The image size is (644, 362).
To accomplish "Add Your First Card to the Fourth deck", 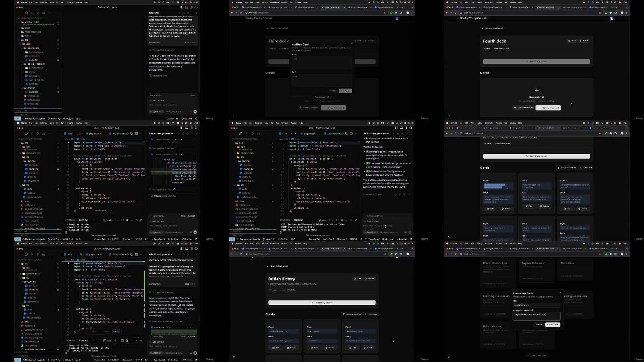I will pos(548,108).
